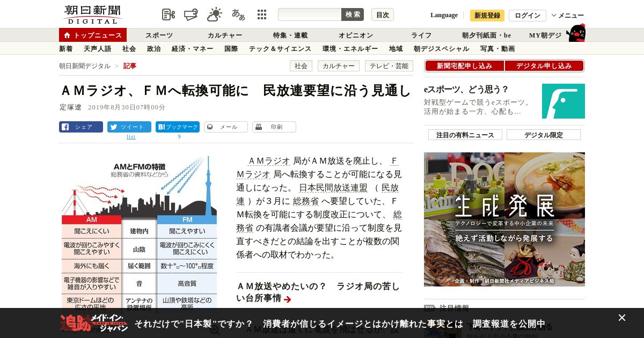Click the eスポーツ teal thumbnail image
Screen dimensions: 644x338
pos(563,101)
